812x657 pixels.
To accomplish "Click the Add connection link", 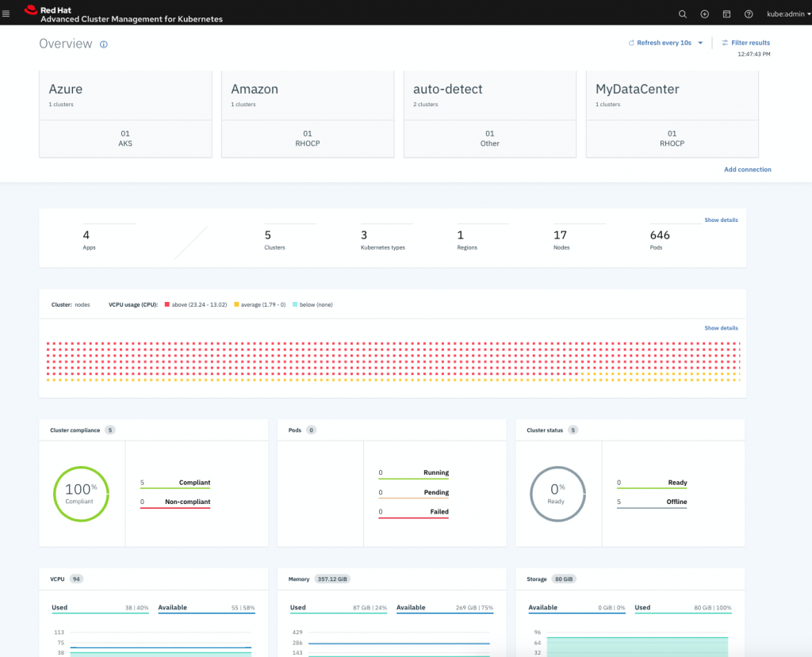I will pyautogui.click(x=747, y=170).
